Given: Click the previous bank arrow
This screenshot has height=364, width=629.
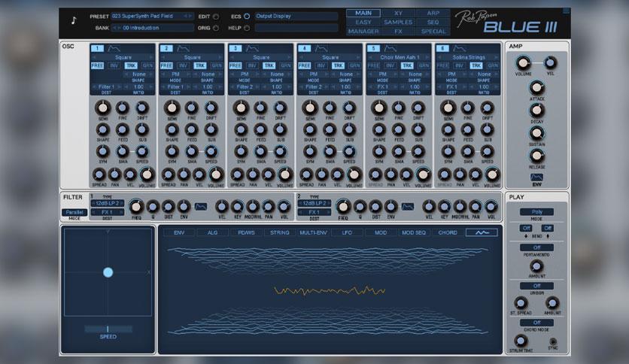Looking at the screenshot, I should (x=114, y=28).
